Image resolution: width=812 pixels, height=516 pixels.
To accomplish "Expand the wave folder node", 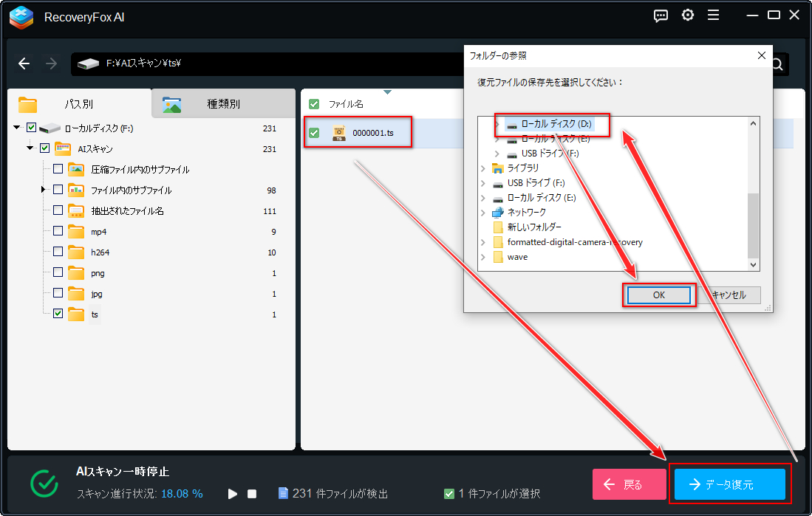I will (483, 257).
